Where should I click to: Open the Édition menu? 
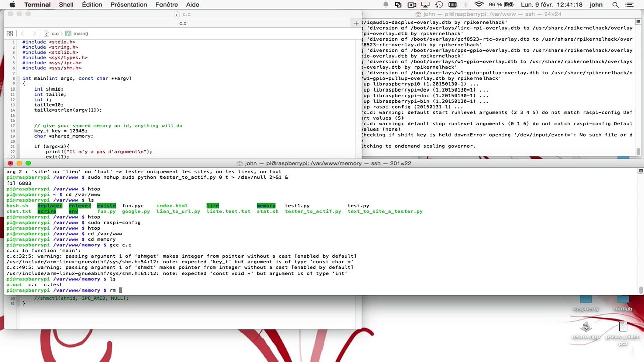tap(92, 5)
